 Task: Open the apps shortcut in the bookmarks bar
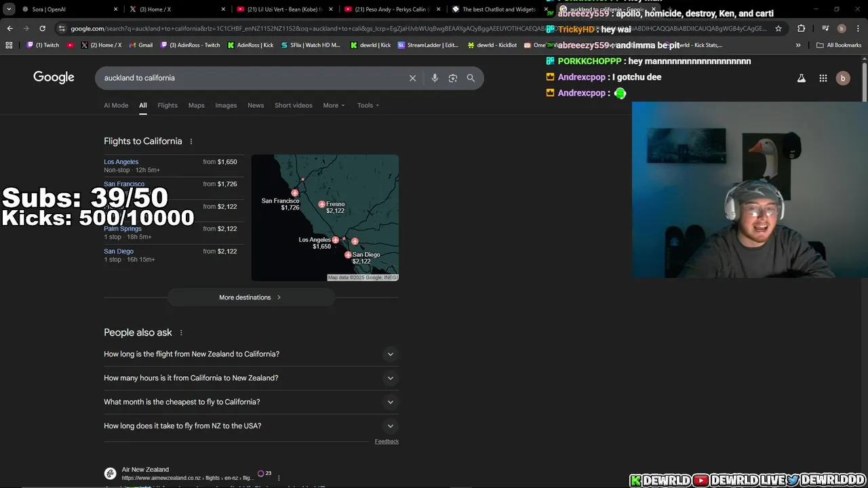tap(9, 45)
